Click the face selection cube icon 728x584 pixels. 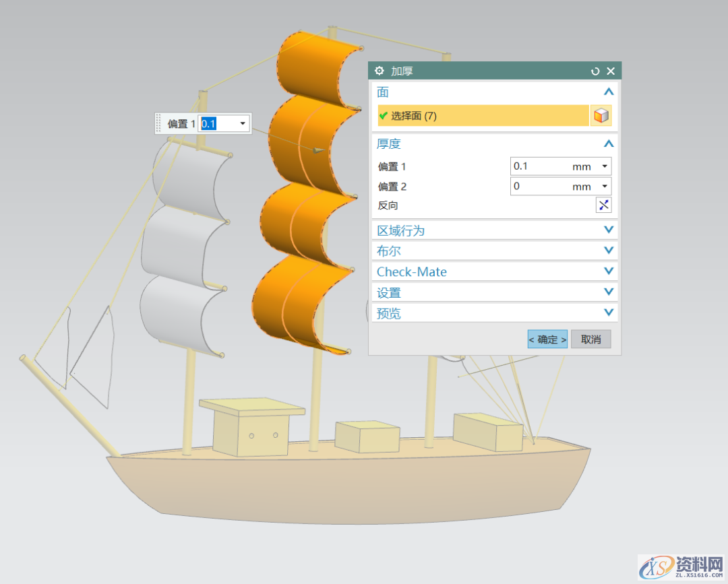coord(601,116)
